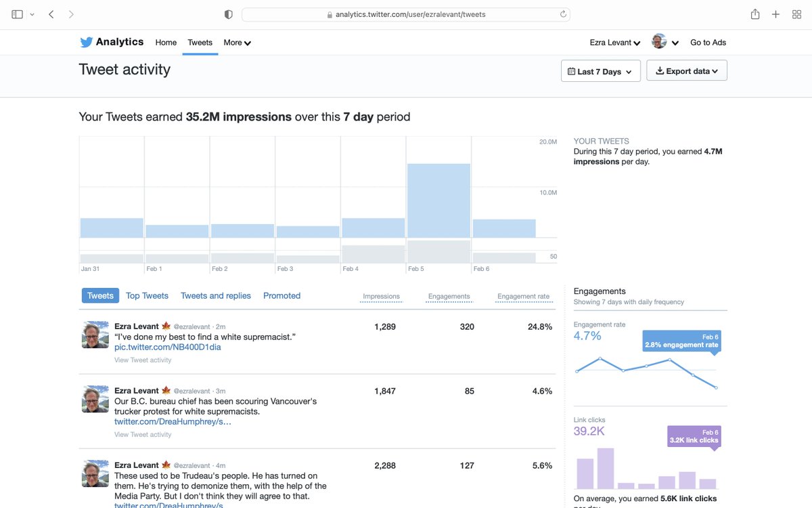The height and width of the screenshot is (508, 812).
Task: Reload the page with the refresh icon
Action: [x=563, y=14]
